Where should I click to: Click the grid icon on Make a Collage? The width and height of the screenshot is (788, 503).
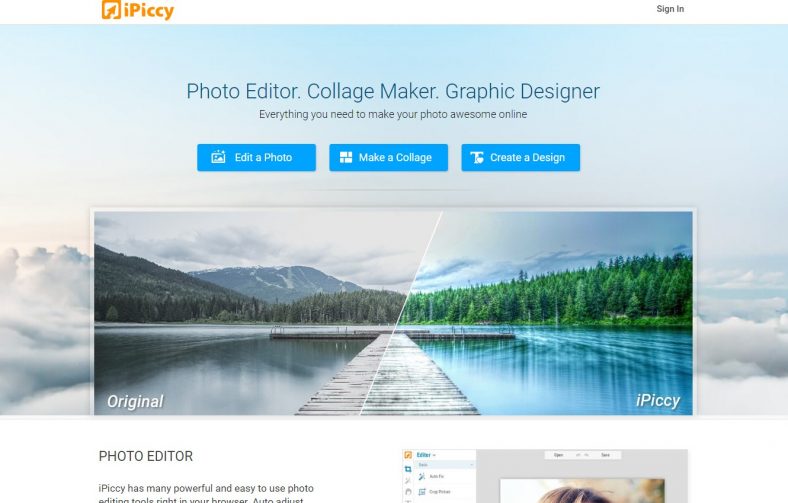(346, 157)
